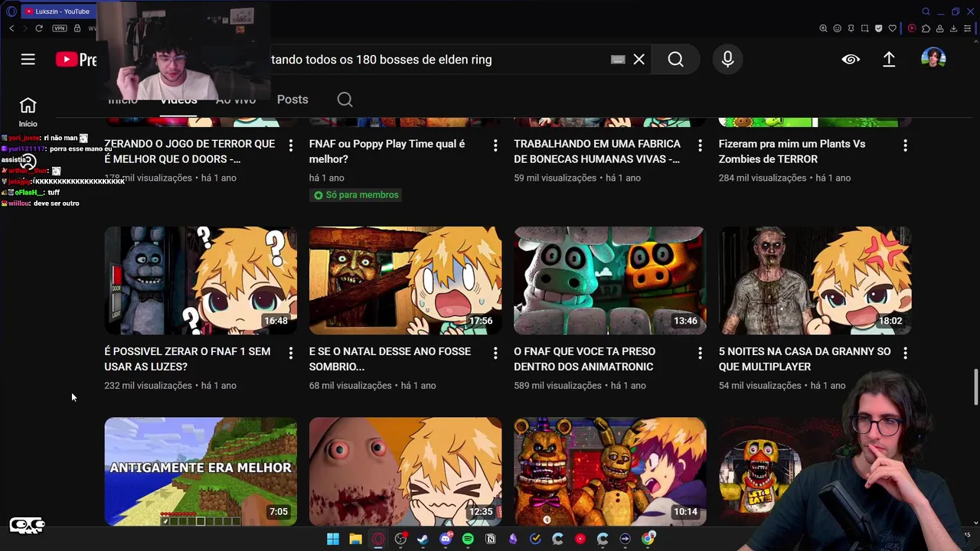Click the padlock site info icon
The height and width of the screenshot is (551, 980).
(x=77, y=28)
